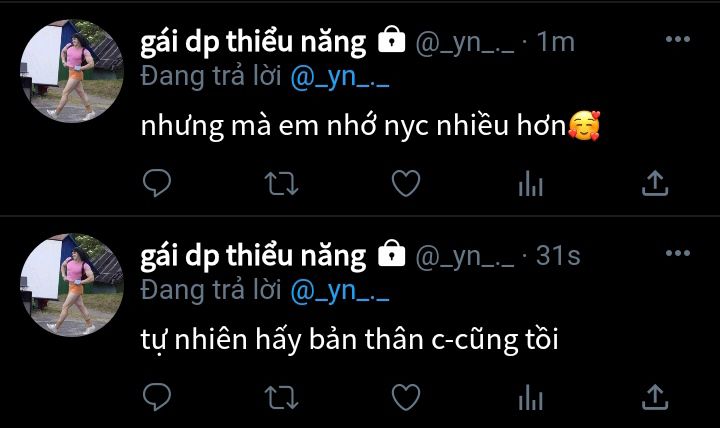View analytics for the 1m-old tweet
The image size is (720, 428).
point(531,183)
